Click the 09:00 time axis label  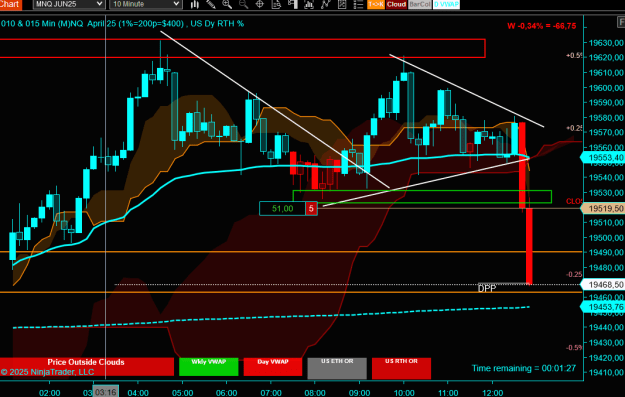click(x=359, y=393)
